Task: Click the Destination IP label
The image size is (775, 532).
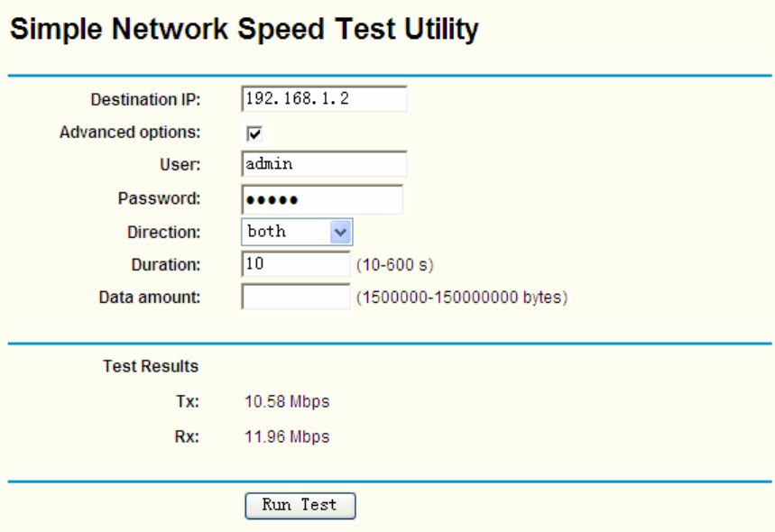Action: click(x=145, y=100)
